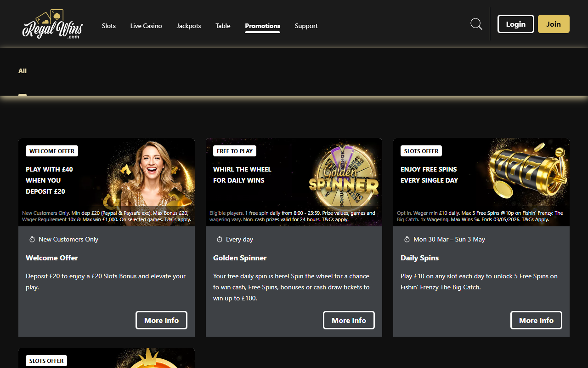Screen dimensions: 588x368
Task: Click Golden Spinner terms 'Eligible players. 1 free spin'
Action: [x=292, y=216]
